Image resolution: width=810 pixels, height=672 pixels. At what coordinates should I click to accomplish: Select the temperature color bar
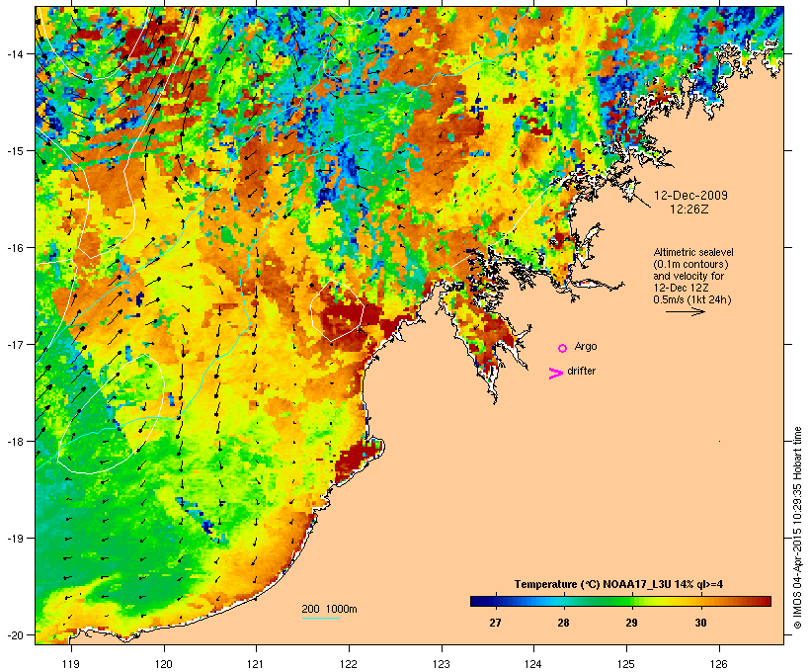click(620, 601)
